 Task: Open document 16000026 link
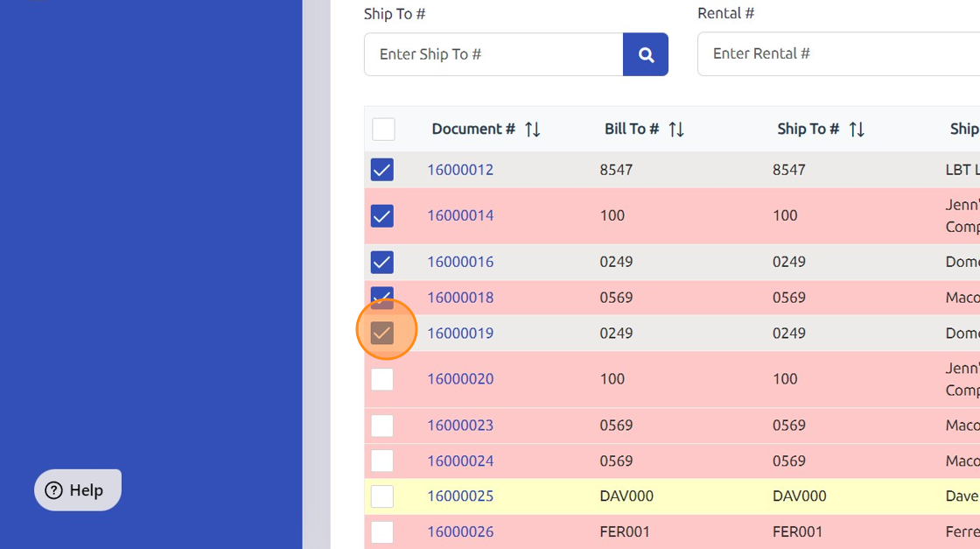point(460,531)
